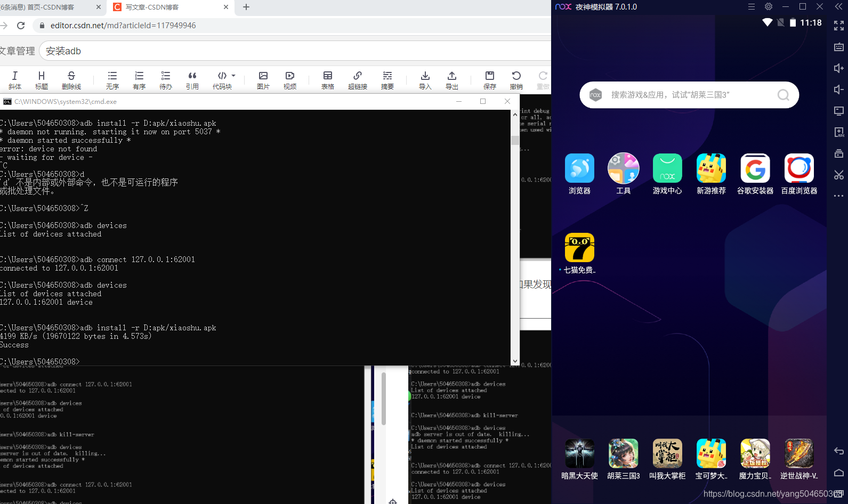848x504 pixels.
Task: Insert a code block (代码块)
Action: pyautogui.click(x=222, y=80)
